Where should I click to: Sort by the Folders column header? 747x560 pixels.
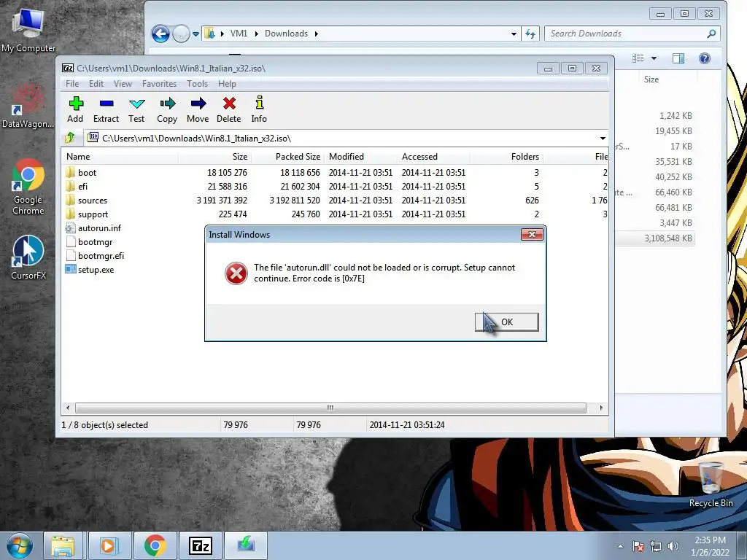[x=506, y=157]
